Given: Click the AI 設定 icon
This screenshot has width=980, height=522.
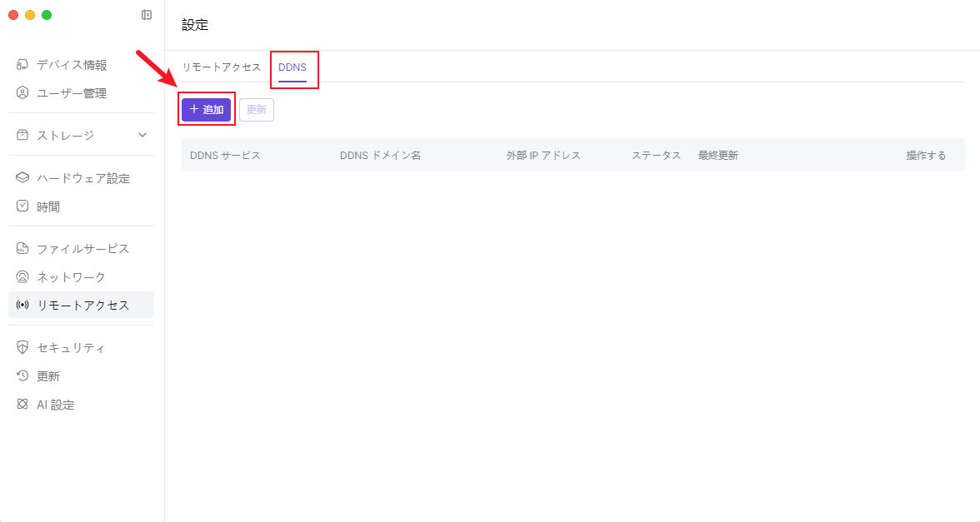Looking at the screenshot, I should point(22,405).
